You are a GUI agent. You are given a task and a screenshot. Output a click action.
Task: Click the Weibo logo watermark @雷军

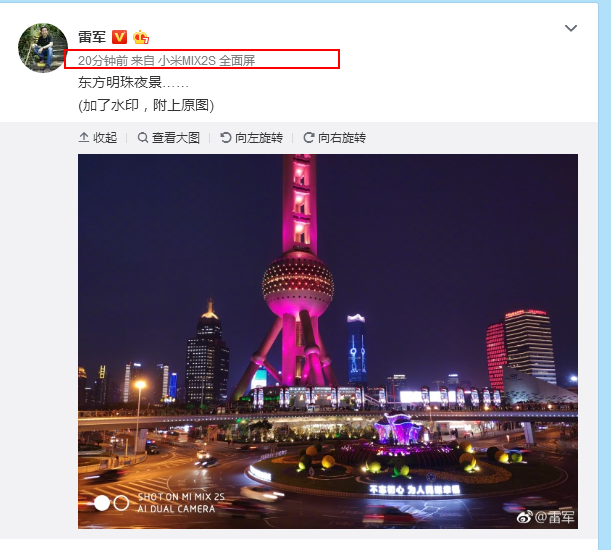(x=545, y=517)
